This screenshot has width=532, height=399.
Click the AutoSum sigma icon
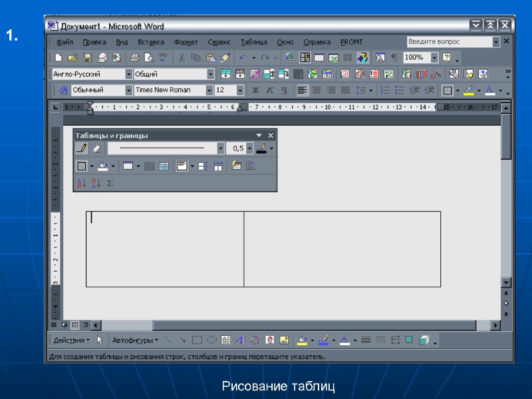click(110, 184)
